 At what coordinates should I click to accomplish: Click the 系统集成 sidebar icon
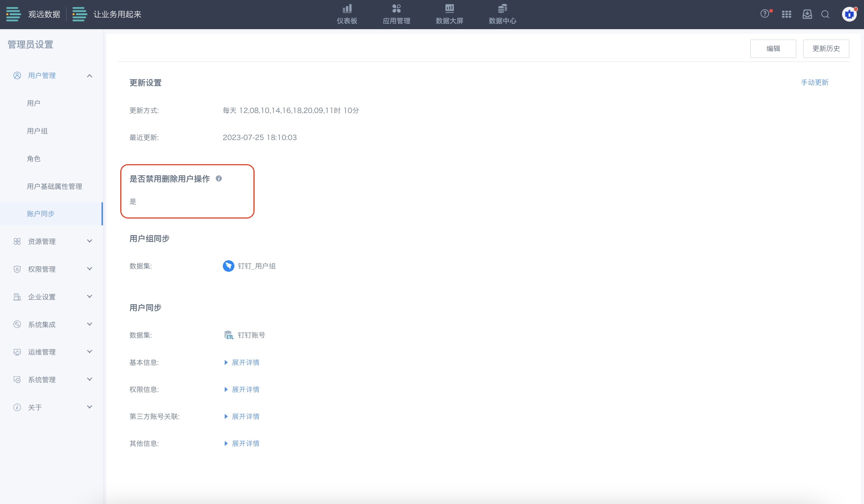coord(17,324)
